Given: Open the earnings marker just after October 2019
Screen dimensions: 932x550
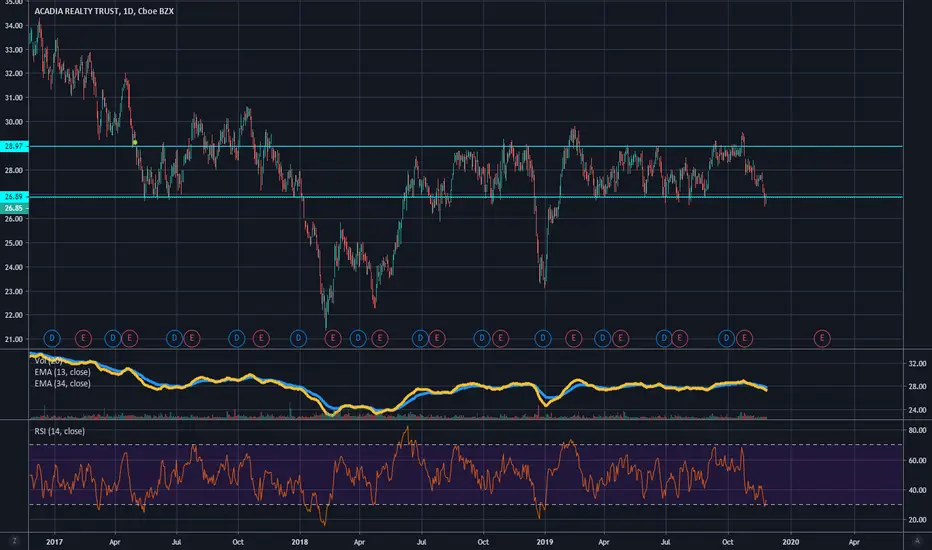Looking at the screenshot, I should [x=744, y=338].
